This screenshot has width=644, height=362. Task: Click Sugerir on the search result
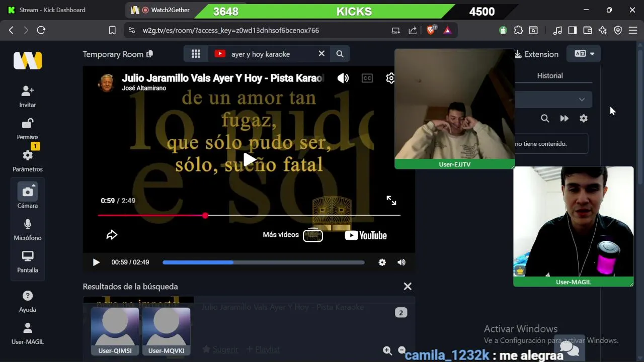pos(220,349)
